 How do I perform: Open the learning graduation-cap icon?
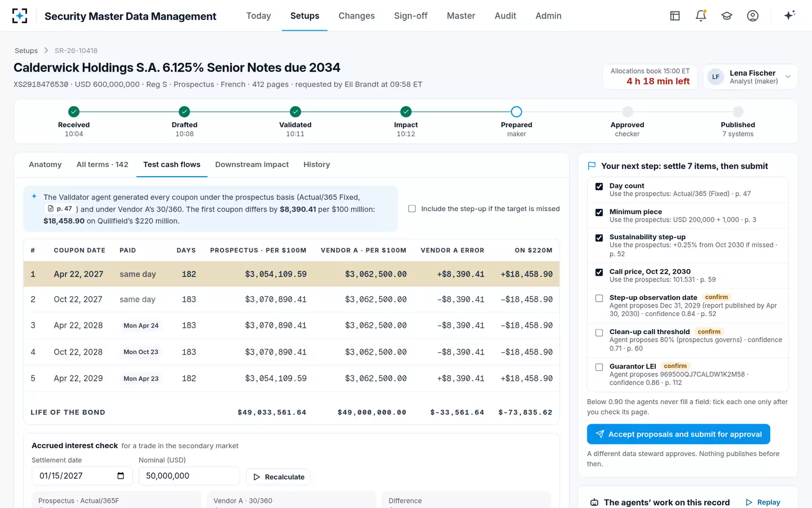point(727,16)
